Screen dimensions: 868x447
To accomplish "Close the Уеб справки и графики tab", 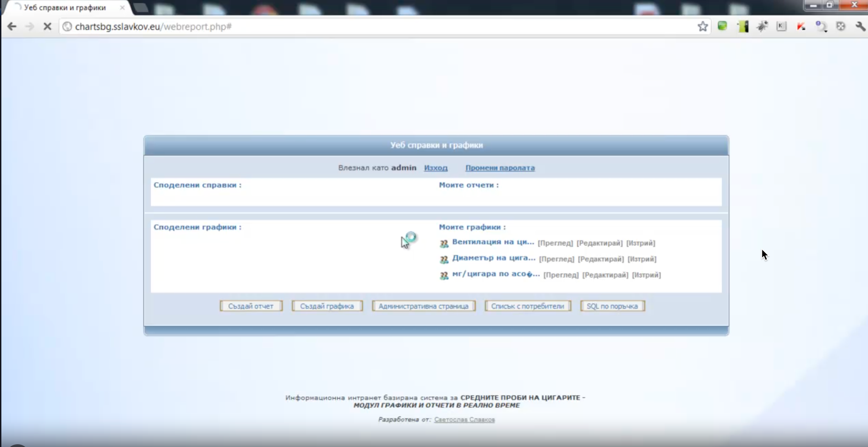I will coord(122,7).
